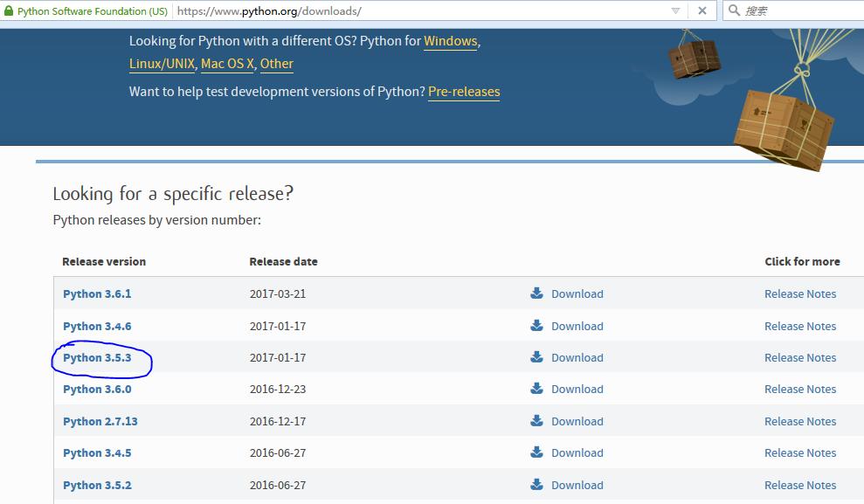This screenshot has width=864, height=504.
Task: Open the URL history dropdown arrow
Action: point(675,11)
